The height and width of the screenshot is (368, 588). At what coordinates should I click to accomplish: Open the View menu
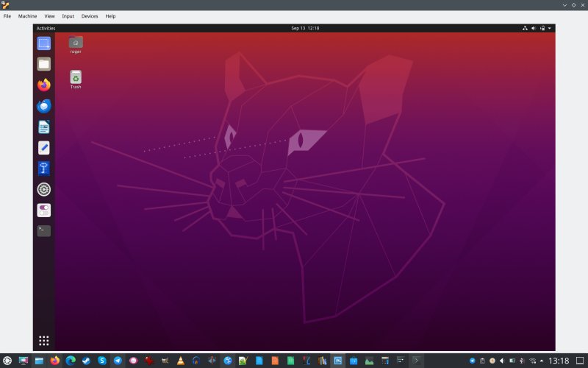pos(49,15)
